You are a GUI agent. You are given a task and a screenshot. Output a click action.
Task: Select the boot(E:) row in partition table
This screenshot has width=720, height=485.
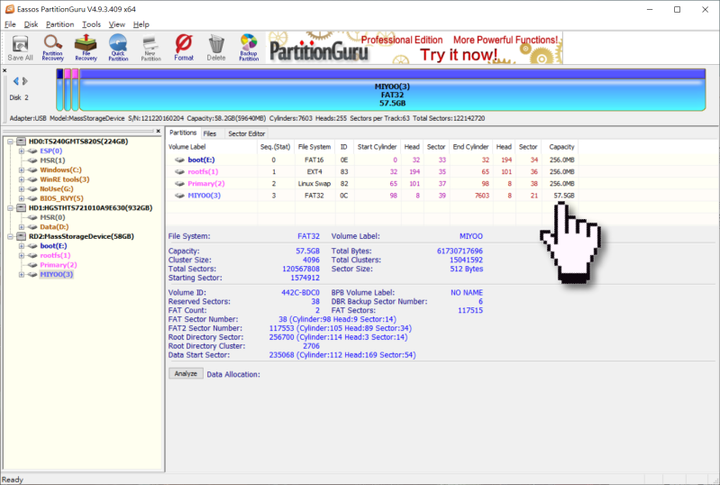372,160
